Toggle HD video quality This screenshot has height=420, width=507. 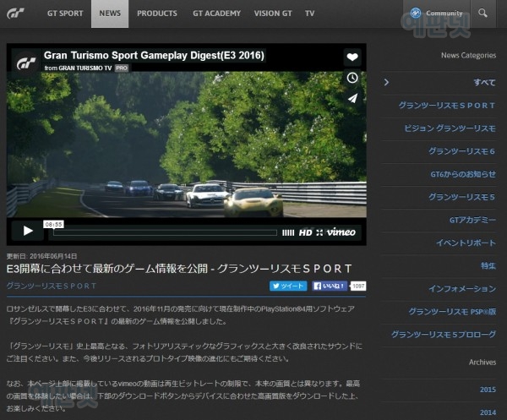305,232
